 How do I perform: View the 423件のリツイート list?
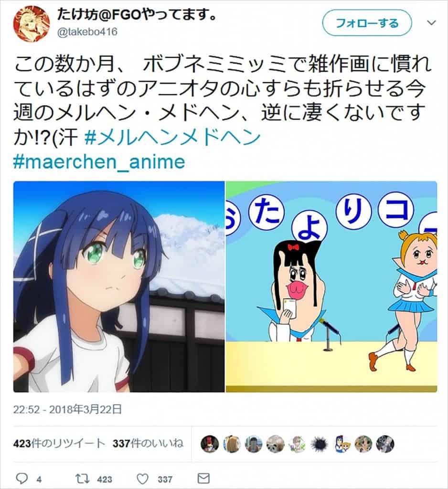point(59,444)
